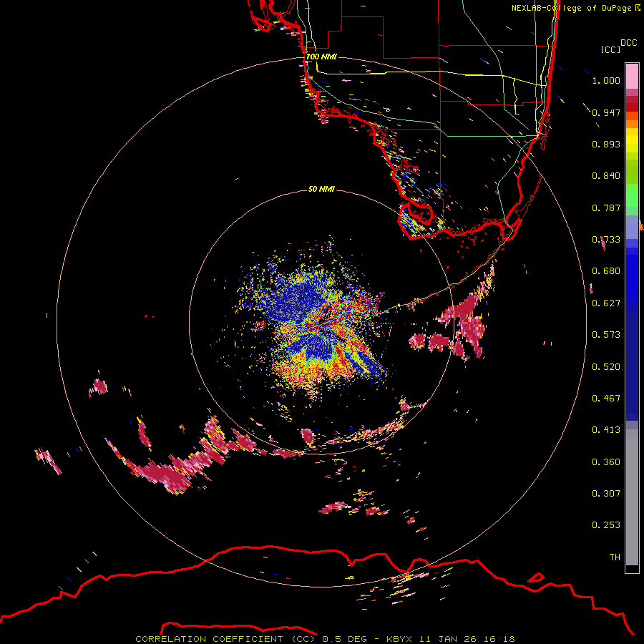Click the 0.840 scale value
The width and height of the screenshot is (644, 644).
click(606, 176)
